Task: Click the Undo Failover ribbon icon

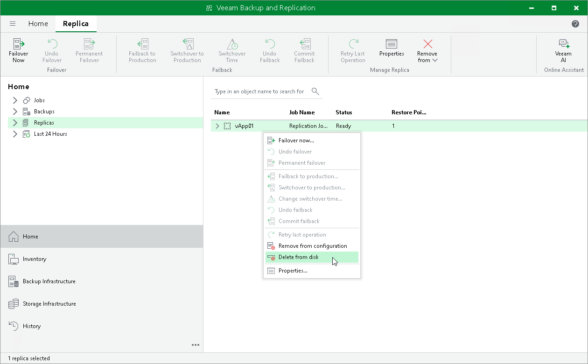Action: (x=52, y=44)
